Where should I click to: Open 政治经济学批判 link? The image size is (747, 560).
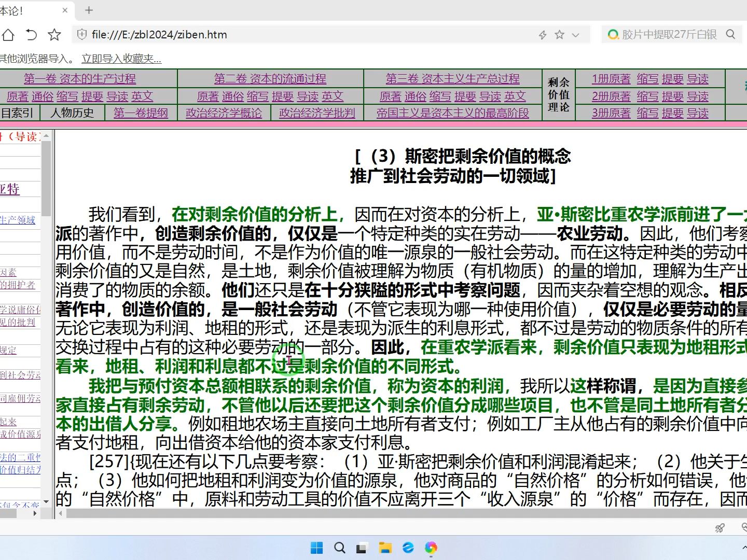coord(317,113)
